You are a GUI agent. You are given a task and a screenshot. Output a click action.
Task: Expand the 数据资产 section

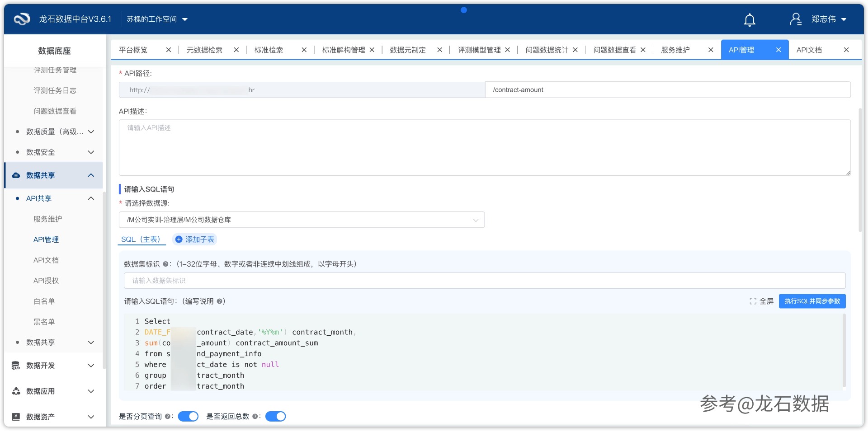pos(91,417)
